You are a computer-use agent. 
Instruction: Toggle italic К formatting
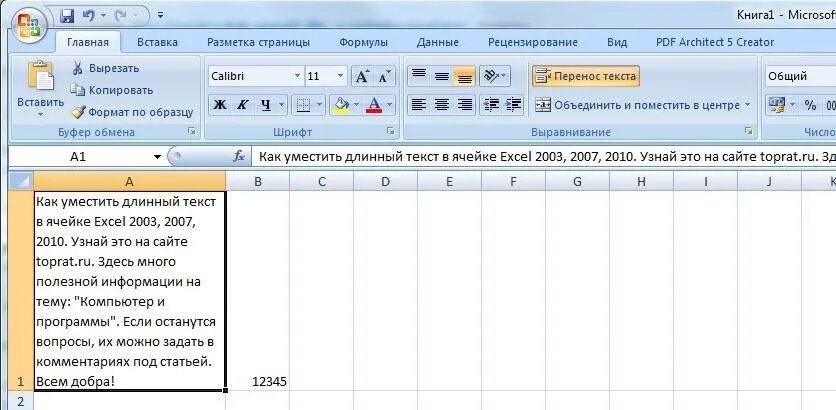tap(242, 105)
